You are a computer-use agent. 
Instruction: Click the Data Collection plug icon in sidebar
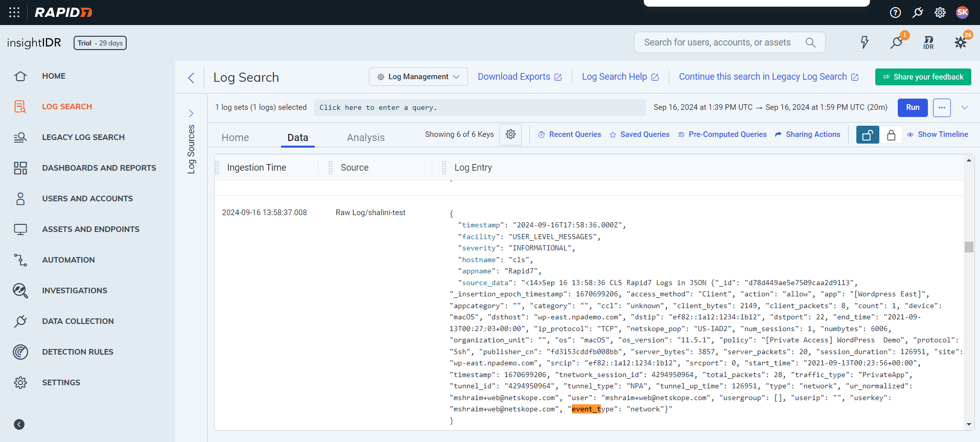point(20,321)
